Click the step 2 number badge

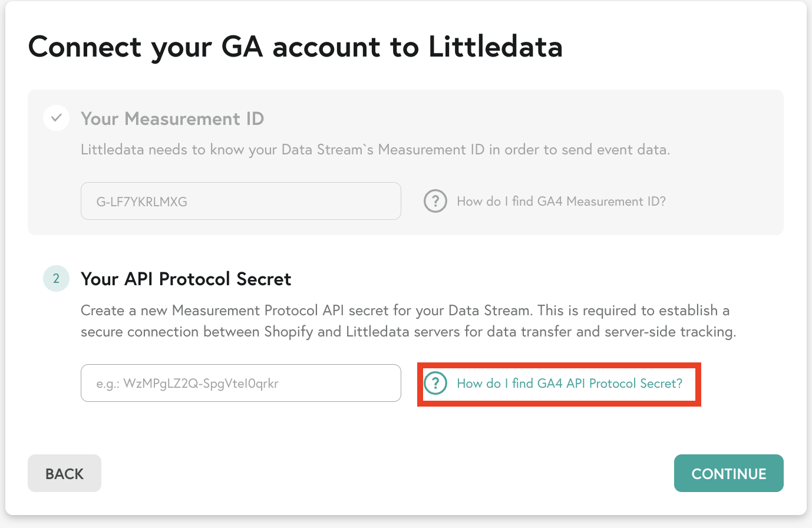56,278
